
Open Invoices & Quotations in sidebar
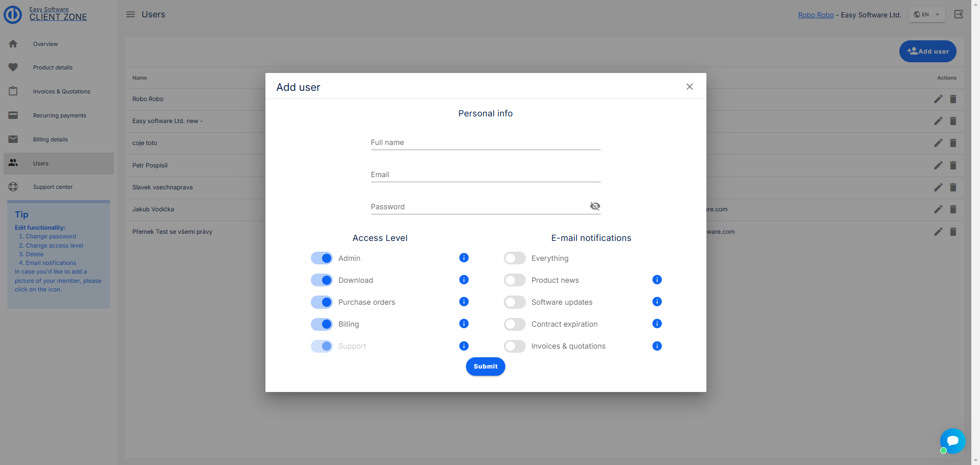click(61, 91)
